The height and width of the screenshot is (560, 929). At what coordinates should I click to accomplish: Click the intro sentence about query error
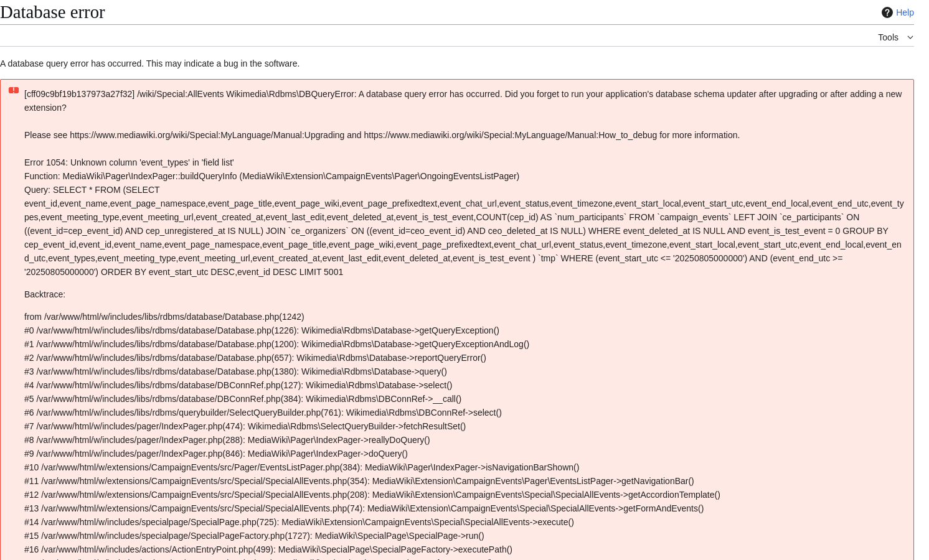click(x=149, y=63)
